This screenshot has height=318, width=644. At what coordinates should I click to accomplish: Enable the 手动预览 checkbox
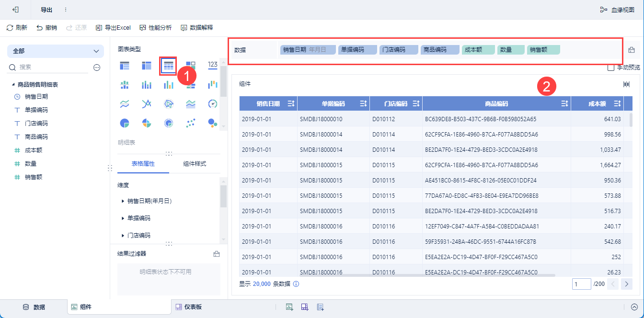610,68
